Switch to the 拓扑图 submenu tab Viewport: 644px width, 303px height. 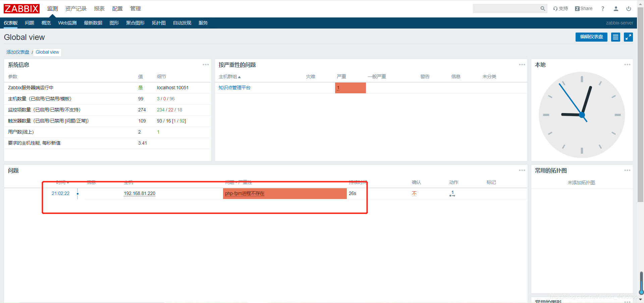(x=159, y=23)
